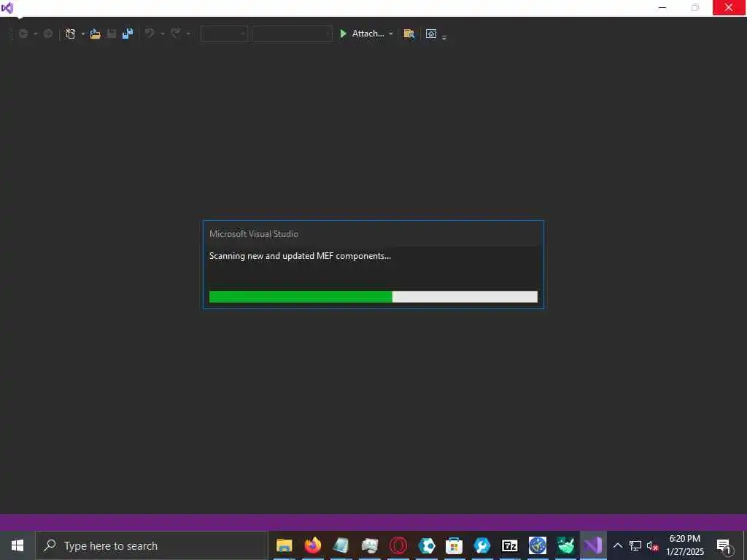
Task: Open Firefox from the taskbar
Action: 312,545
